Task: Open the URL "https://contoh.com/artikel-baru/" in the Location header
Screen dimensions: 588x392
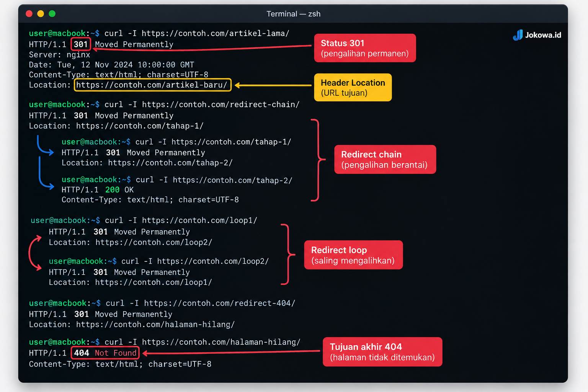Action: pos(152,85)
